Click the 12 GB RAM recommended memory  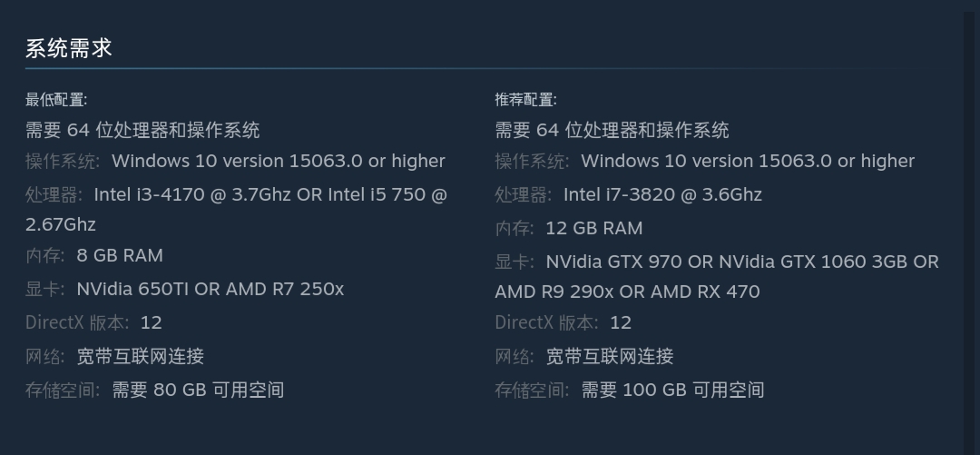(593, 229)
